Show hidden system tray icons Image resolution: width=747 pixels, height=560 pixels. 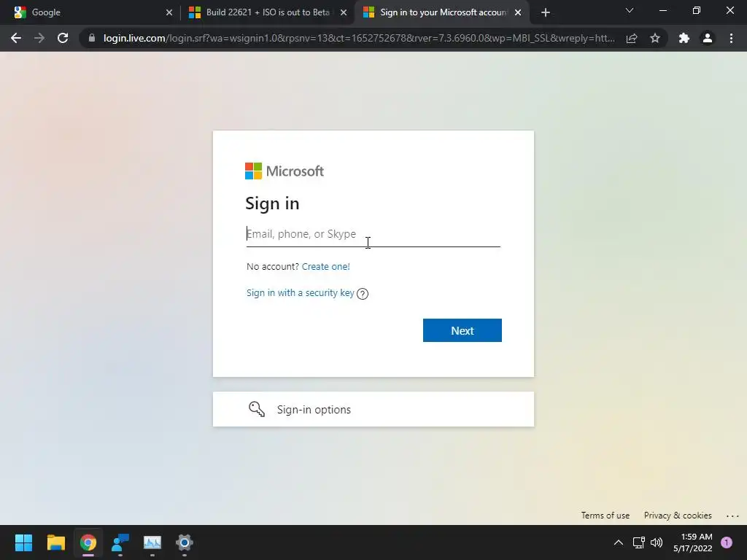click(x=619, y=542)
